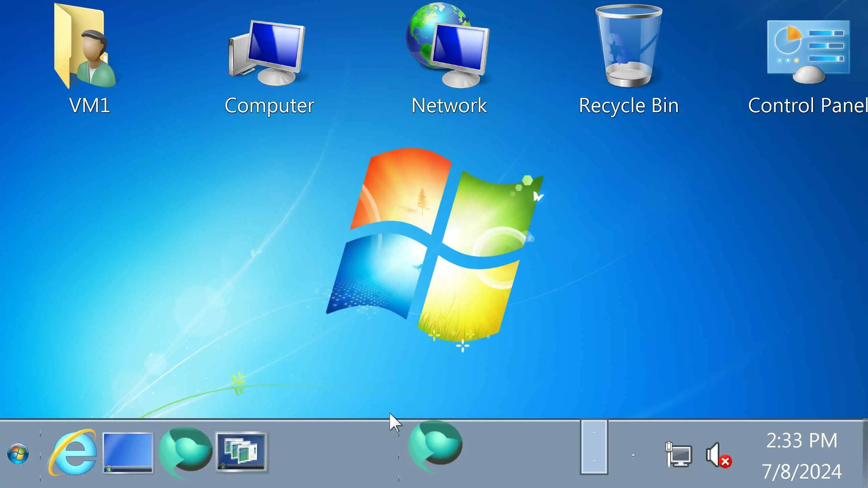Screen dimensions: 868x488
Task: Click Show Desktop sliver at taskbar end
Action: tap(865, 454)
